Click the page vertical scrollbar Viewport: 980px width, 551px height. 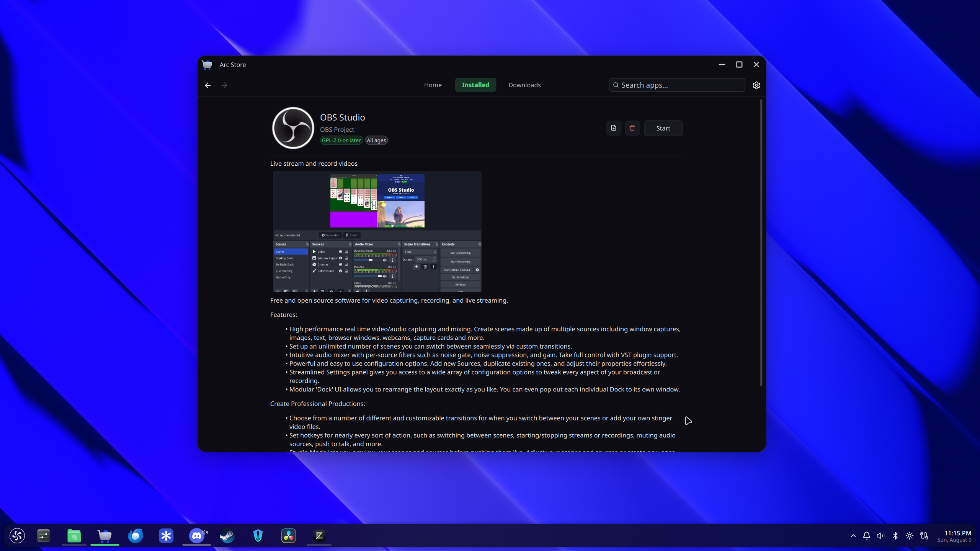(x=761, y=243)
